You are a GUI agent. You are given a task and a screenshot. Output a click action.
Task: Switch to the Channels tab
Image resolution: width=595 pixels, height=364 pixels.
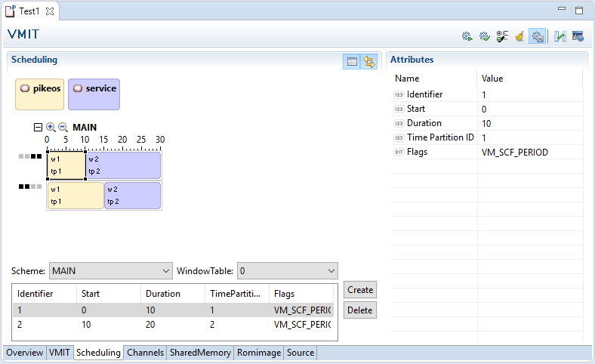145,353
